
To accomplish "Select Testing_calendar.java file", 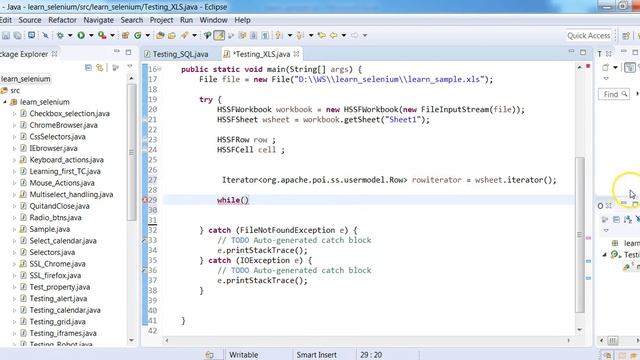I will [65, 310].
